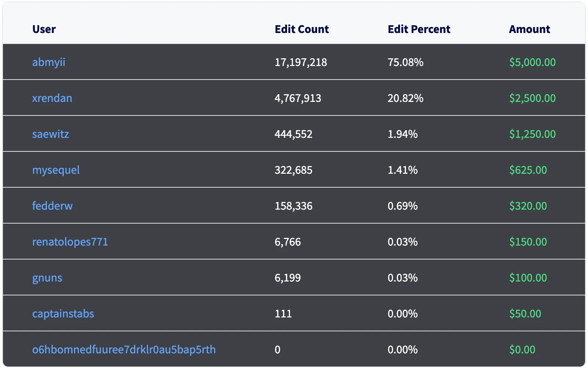Click the xrendan user link

click(x=52, y=98)
